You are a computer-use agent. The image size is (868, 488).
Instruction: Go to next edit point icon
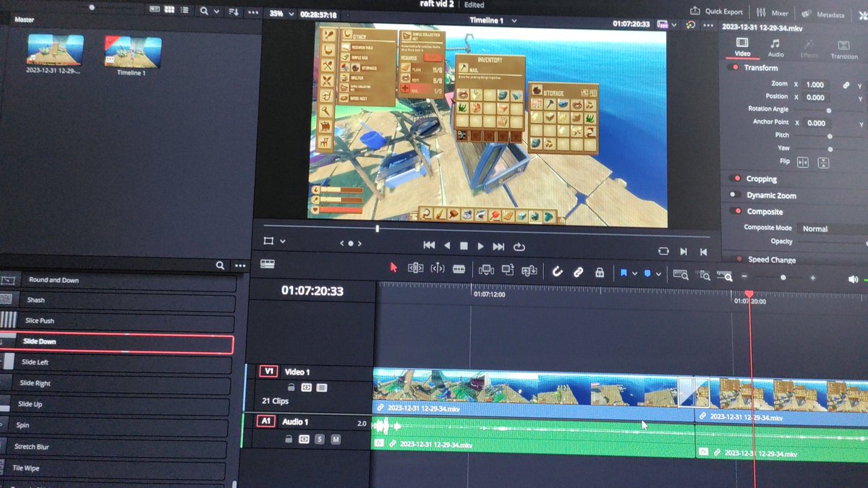pos(684,252)
